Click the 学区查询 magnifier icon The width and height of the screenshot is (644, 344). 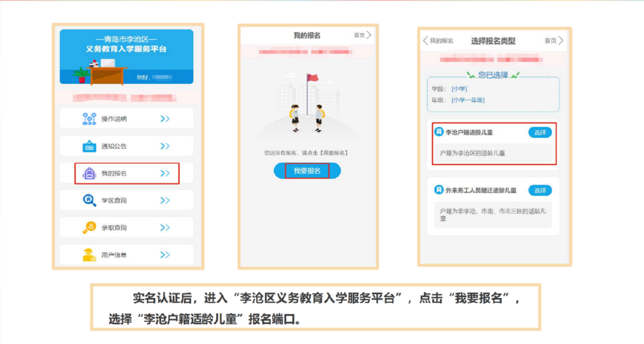pyautogui.click(x=89, y=200)
